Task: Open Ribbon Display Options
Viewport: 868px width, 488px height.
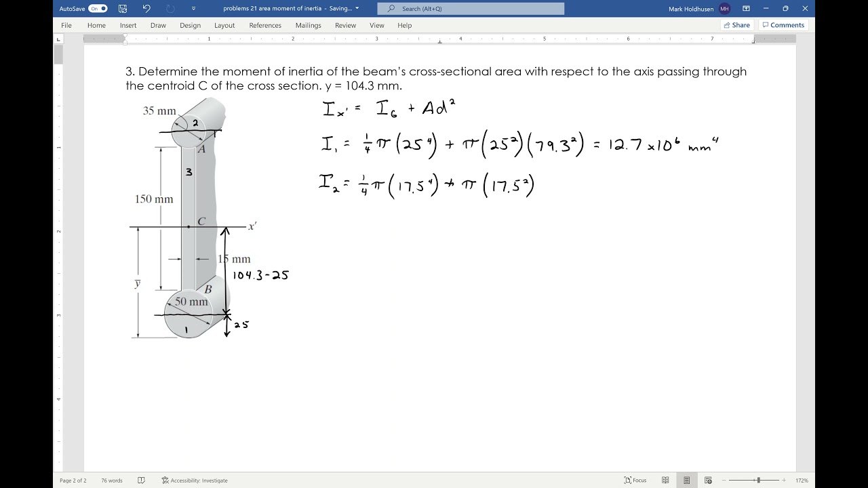Action: 746,9
